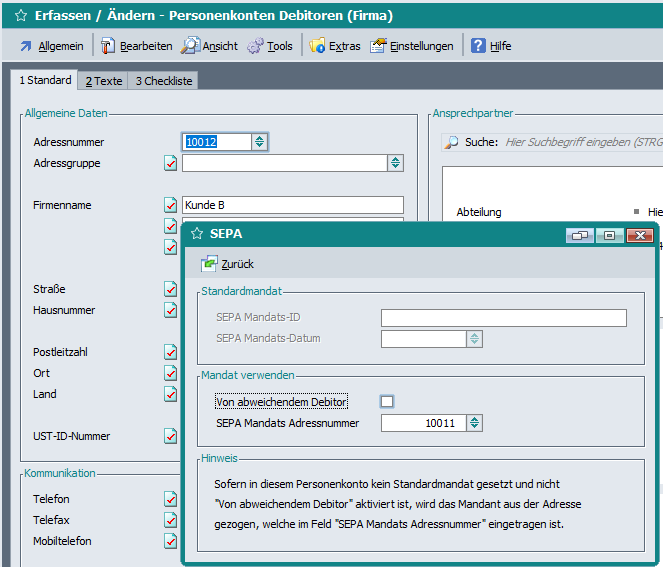Switch to the 3 Checkliste tab
Viewport: 663px width, 567px height.
tap(164, 81)
